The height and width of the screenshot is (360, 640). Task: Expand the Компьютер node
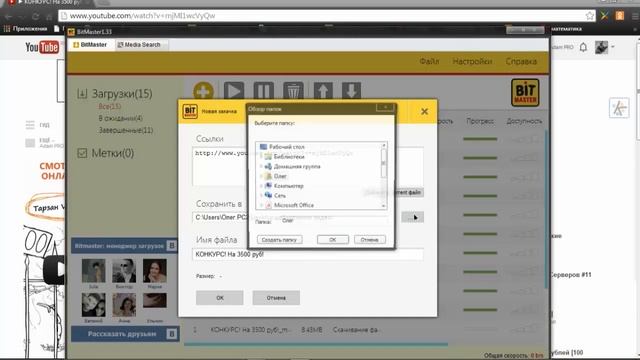point(261,186)
